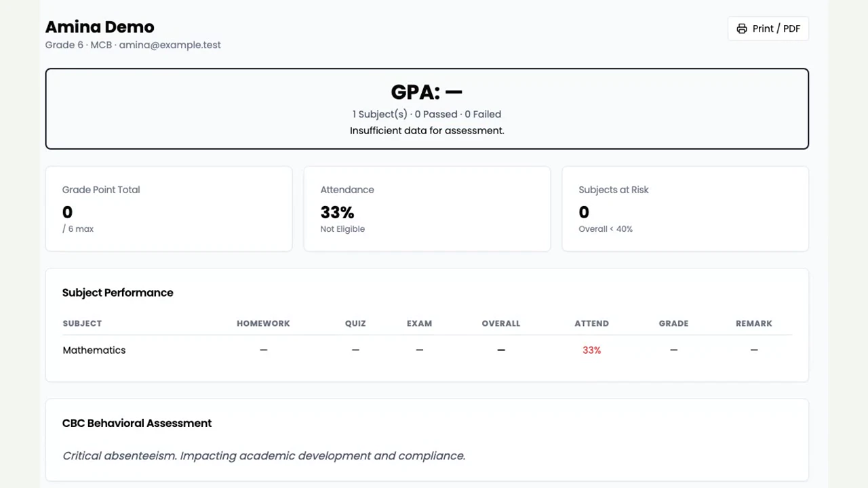Click the HOMEWORK column header
The width and height of the screenshot is (868, 488).
point(263,323)
